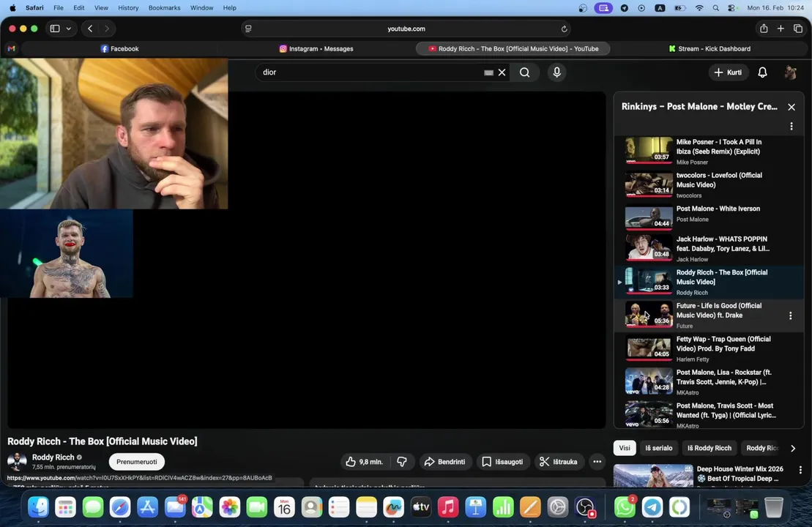Viewport: 812px width, 527px height.
Task: Open Mail app in the Dock
Action: pyautogui.click(x=175, y=507)
